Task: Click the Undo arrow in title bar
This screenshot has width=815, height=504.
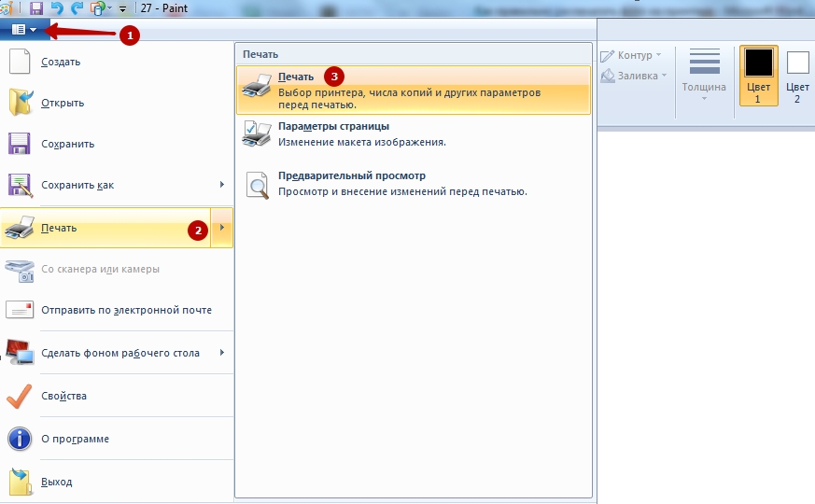Action: pyautogui.click(x=57, y=7)
